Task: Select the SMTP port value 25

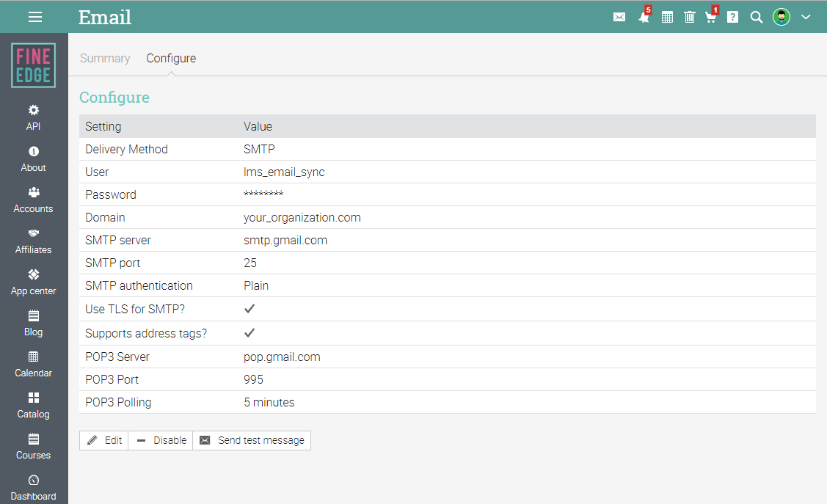Action: (250, 263)
